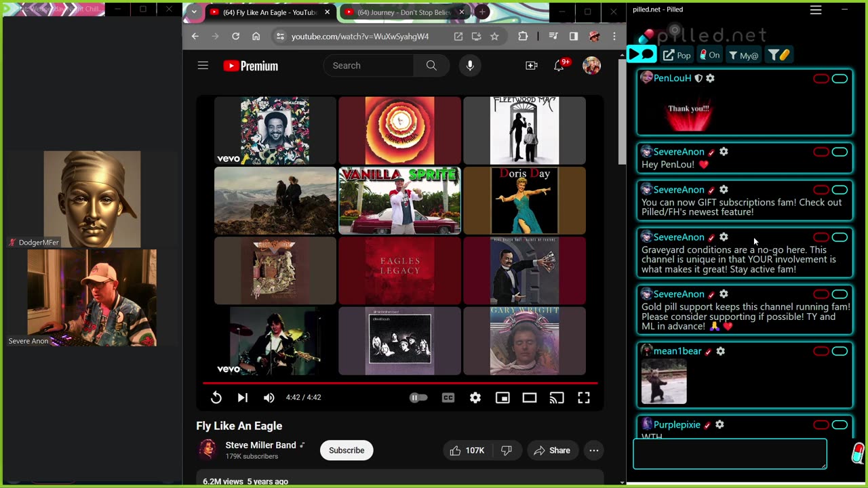Search with your voice microphone icon
Screen dimensions: 868x488
pyautogui.click(x=470, y=66)
